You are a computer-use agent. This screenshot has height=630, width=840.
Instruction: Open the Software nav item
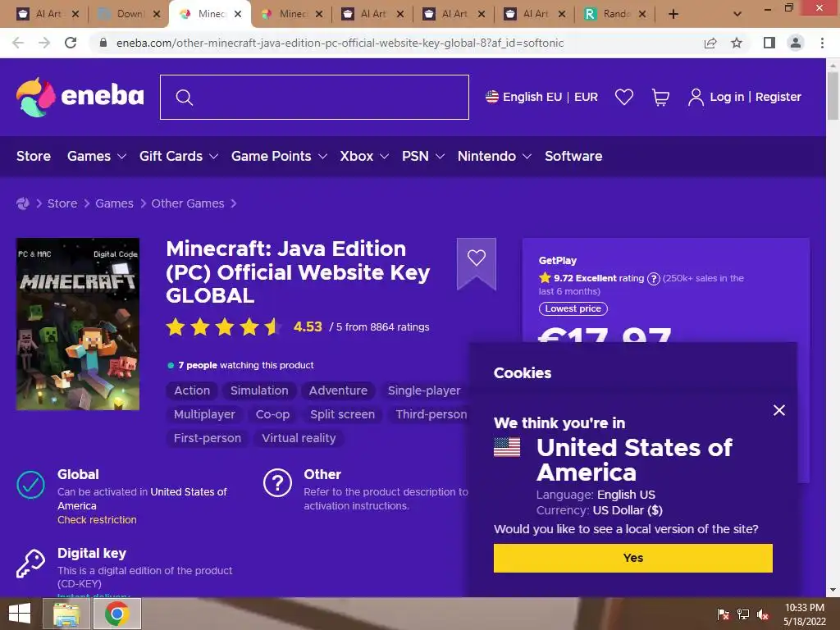(573, 157)
